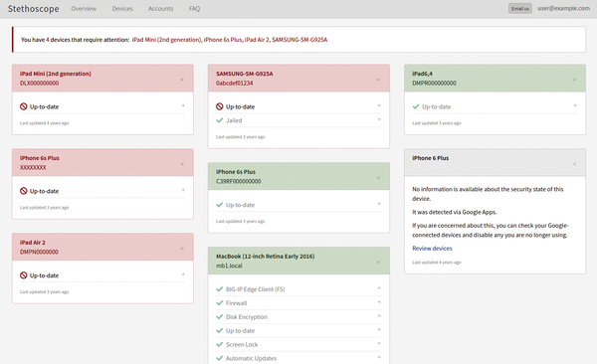Open the Devices navigation item
The height and width of the screenshot is (364, 597).
(122, 8)
